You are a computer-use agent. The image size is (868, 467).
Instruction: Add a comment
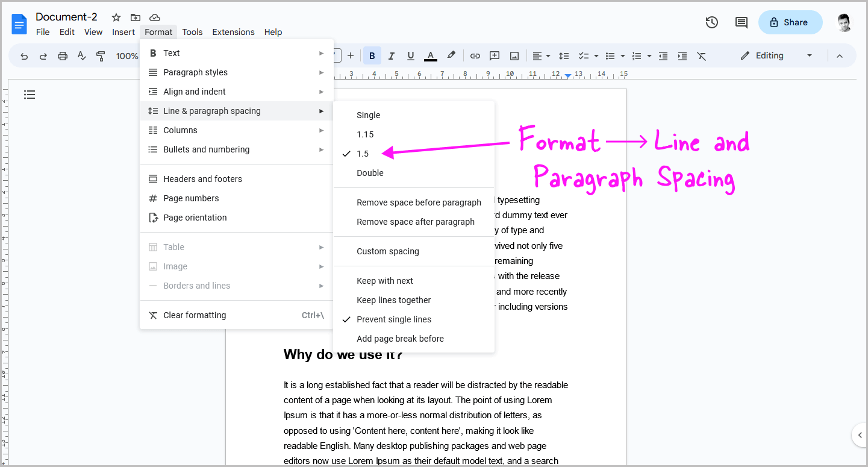click(494, 55)
